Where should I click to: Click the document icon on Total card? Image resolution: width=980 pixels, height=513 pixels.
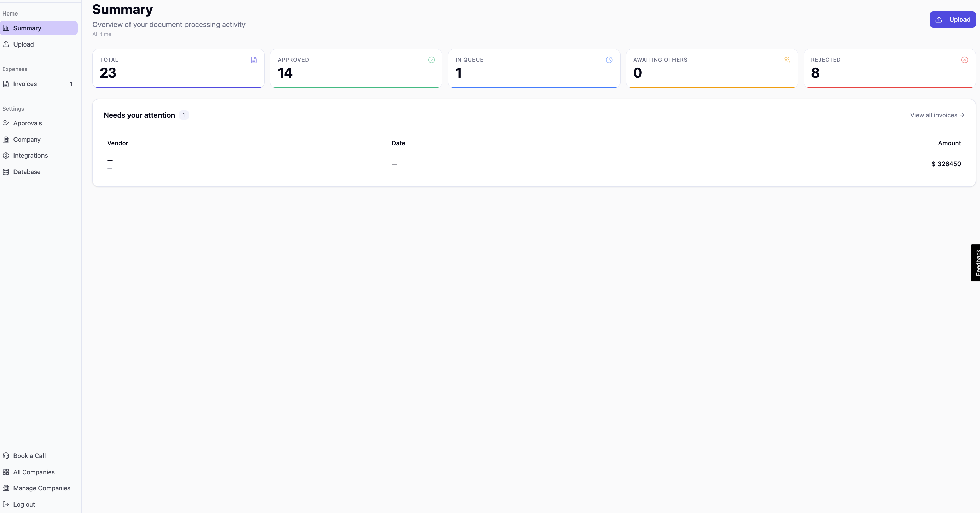(x=254, y=60)
